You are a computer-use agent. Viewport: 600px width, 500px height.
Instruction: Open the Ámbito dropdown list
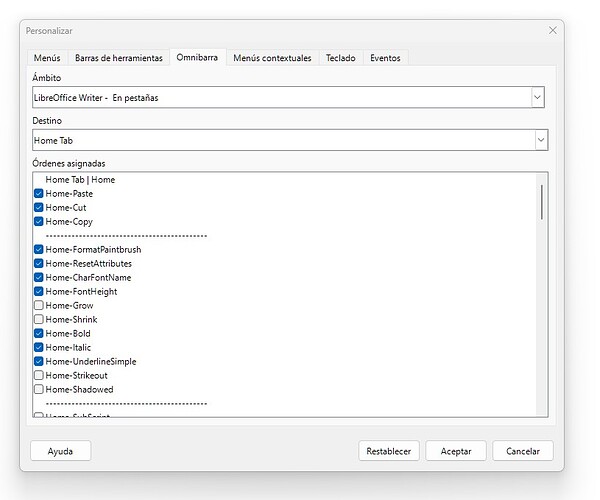click(538, 97)
